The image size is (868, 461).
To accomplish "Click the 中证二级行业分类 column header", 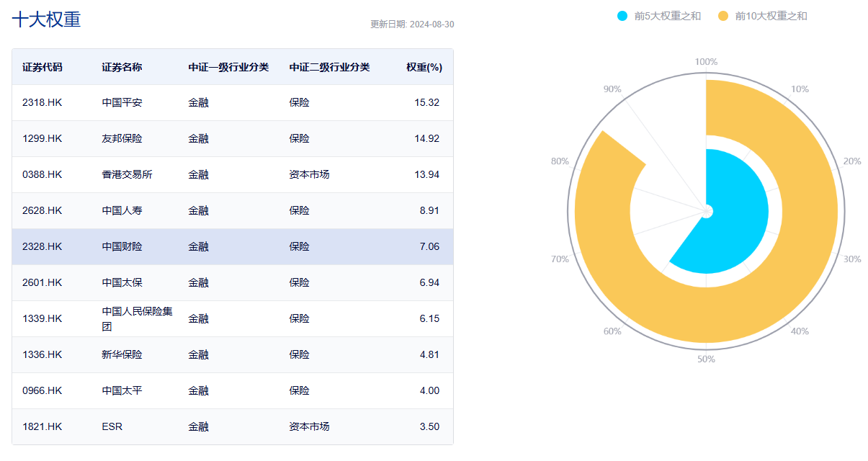I will click(x=329, y=67).
